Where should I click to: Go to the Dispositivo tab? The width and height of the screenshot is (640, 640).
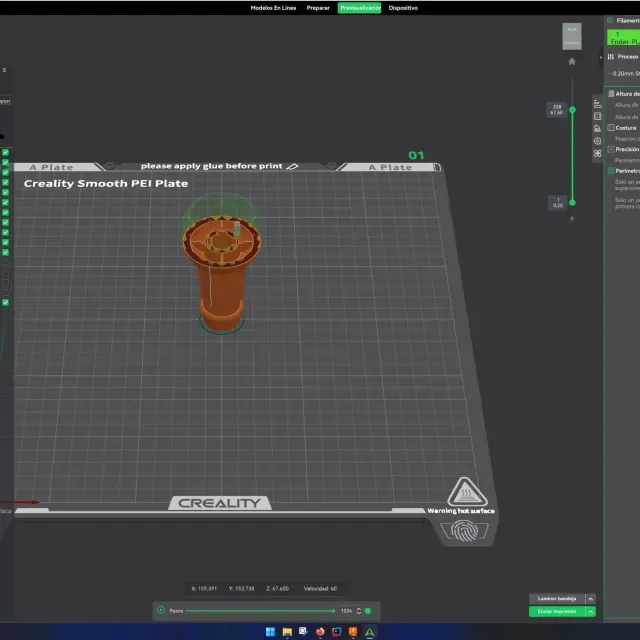[x=403, y=8]
